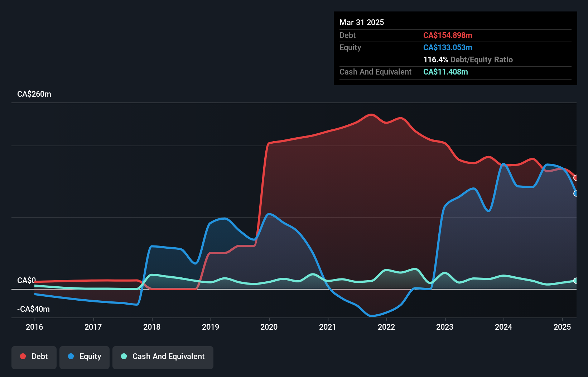Click the 2016 x-axis label
This screenshot has width=588, height=377.
click(34, 327)
